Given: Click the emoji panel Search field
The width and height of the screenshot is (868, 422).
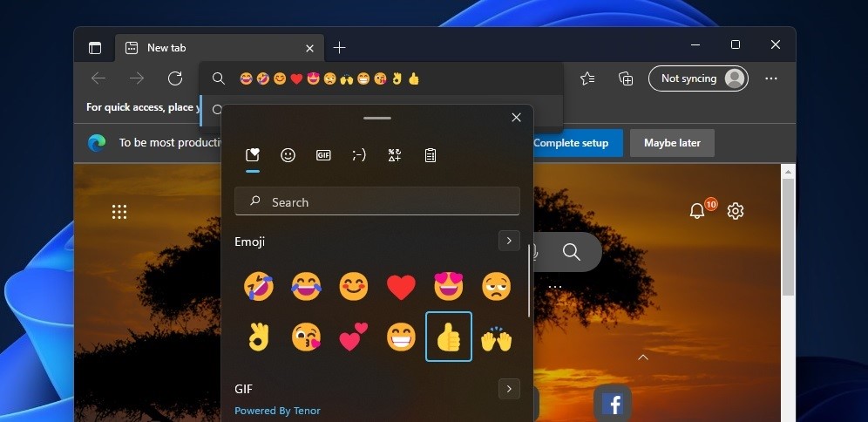Looking at the screenshot, I should coord(377,201).
